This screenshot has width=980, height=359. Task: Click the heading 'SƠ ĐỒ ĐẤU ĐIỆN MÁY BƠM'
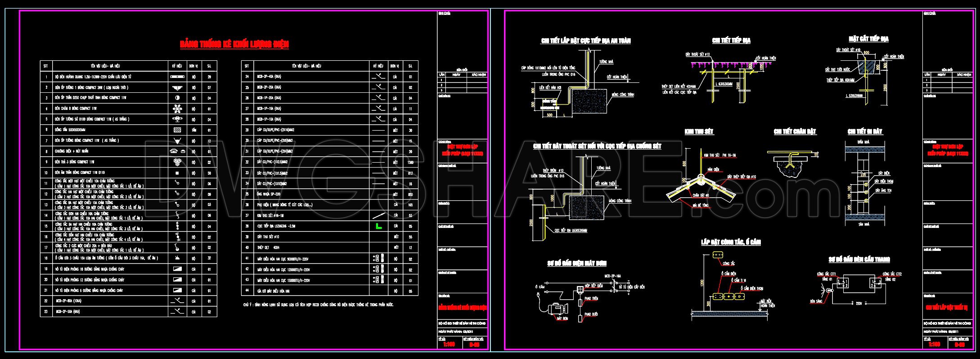click(x=577, y=264)
